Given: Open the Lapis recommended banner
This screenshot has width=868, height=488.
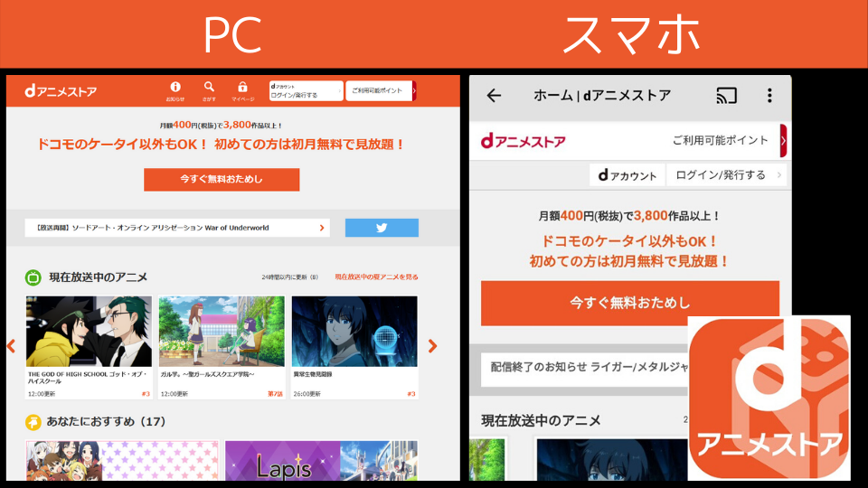Looking at the screenshot, I should coord(322,460).
